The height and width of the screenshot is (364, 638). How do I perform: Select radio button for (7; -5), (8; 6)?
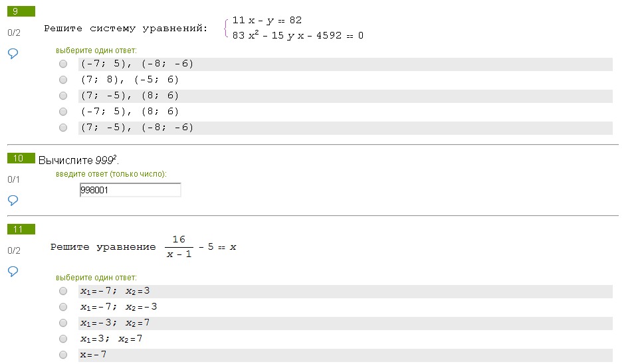pyautogui.click(x=63, y=96)
